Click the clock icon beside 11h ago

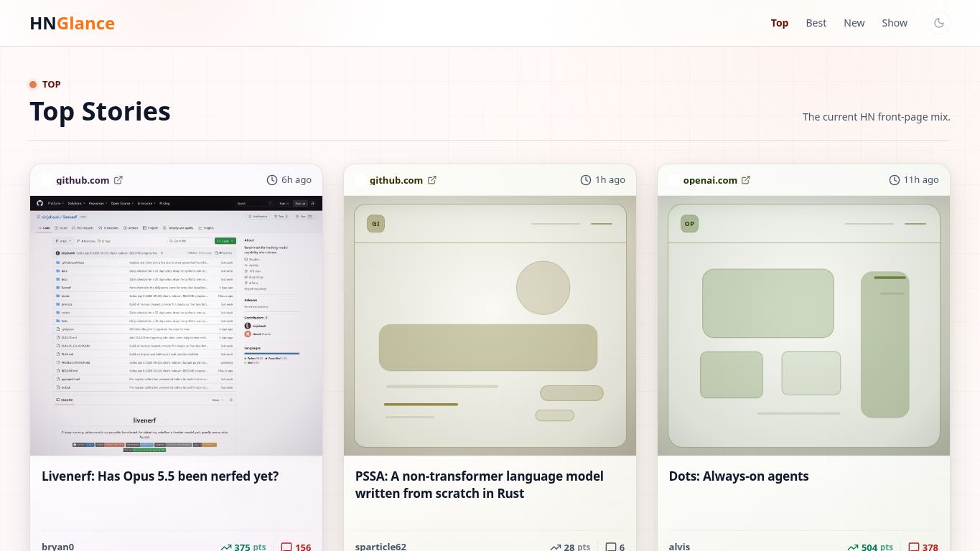click(x=895, y=180)
